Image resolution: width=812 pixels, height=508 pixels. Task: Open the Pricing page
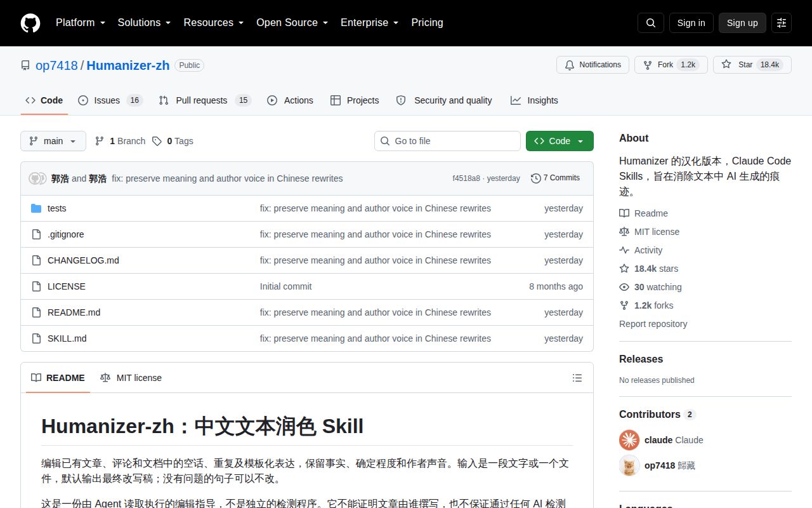pyautogui.click(x=427, y=23)
